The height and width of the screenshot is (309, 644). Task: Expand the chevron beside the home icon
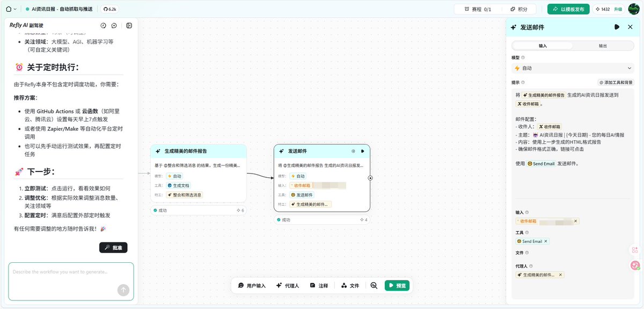pyautogui.click(x=15, y=9)
